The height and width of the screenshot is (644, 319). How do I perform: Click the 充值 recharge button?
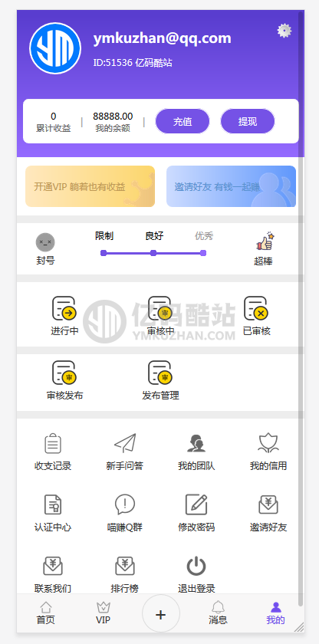[183, 121]
